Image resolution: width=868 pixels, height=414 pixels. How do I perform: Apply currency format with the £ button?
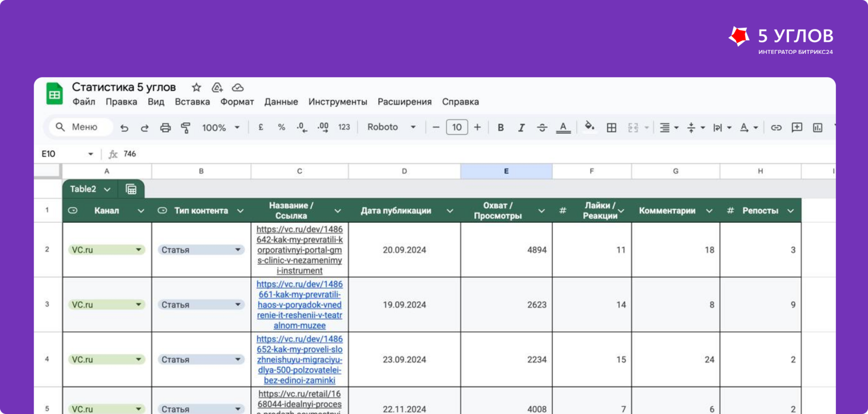click(261, 127)
